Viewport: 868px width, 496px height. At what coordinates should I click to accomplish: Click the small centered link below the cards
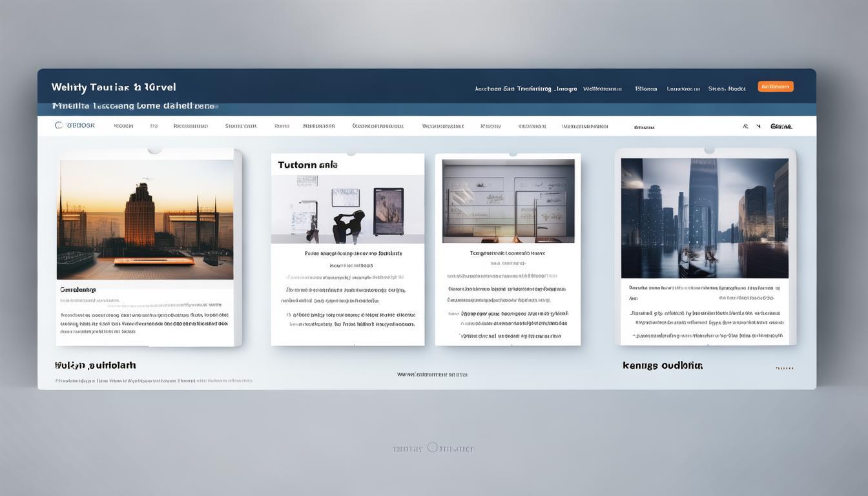click(x=432, y=374)
